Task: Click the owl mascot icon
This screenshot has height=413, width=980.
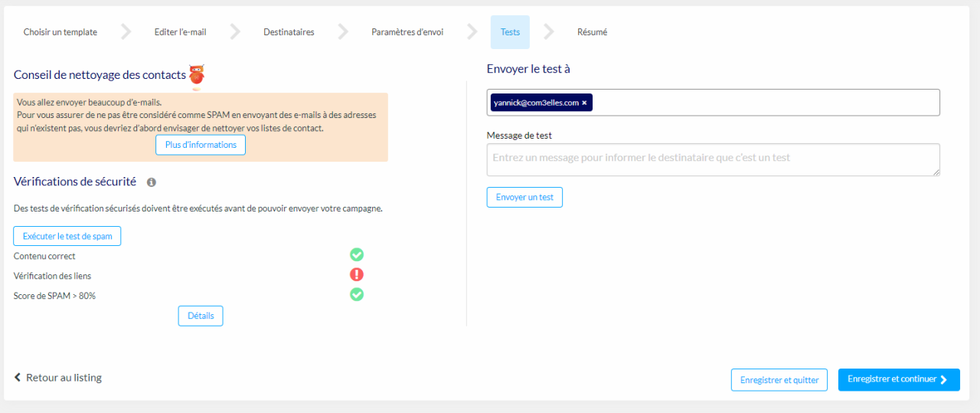Action: point(197,75)
